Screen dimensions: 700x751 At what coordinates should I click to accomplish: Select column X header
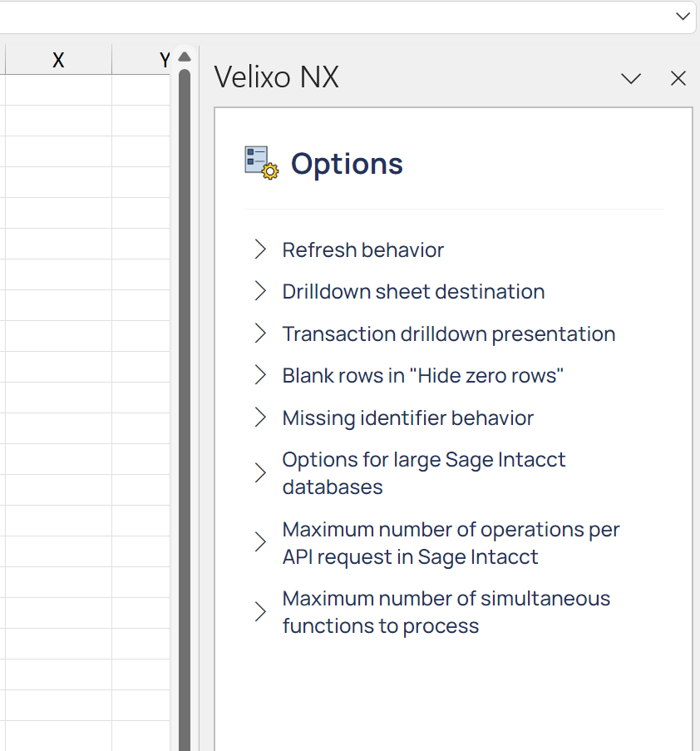pyautogui.click(x=58, y=60)
